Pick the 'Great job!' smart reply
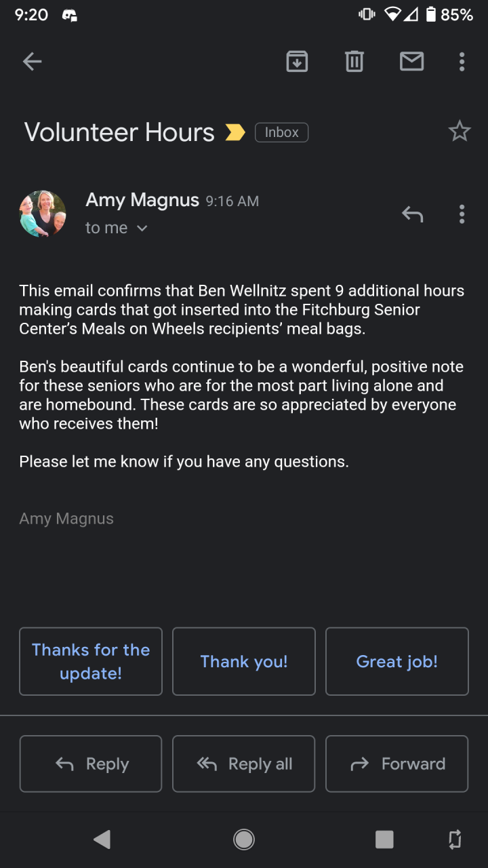The width and height of the screenshot is (488, 868). [397, 661]
